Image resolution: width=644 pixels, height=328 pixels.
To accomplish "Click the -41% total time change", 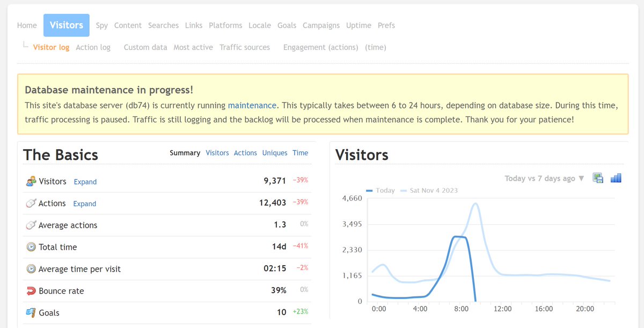I will (301, 246).
